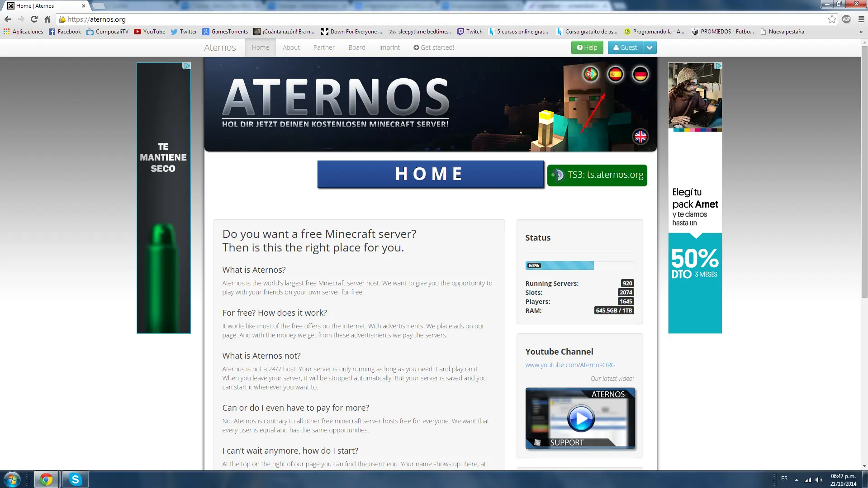Click the Arnet 50% DTO advertisement
This screenshot has height=488, width=868.
(x=695, y=198)
